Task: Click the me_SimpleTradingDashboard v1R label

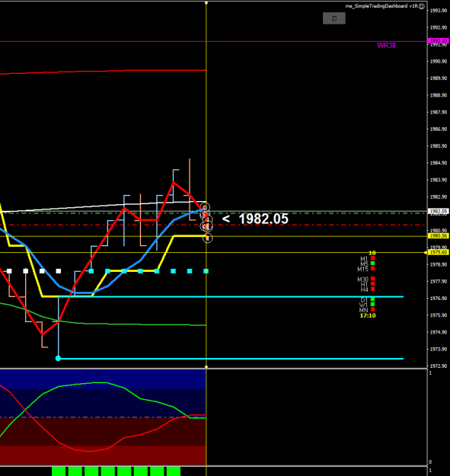Action: point(381,6)
